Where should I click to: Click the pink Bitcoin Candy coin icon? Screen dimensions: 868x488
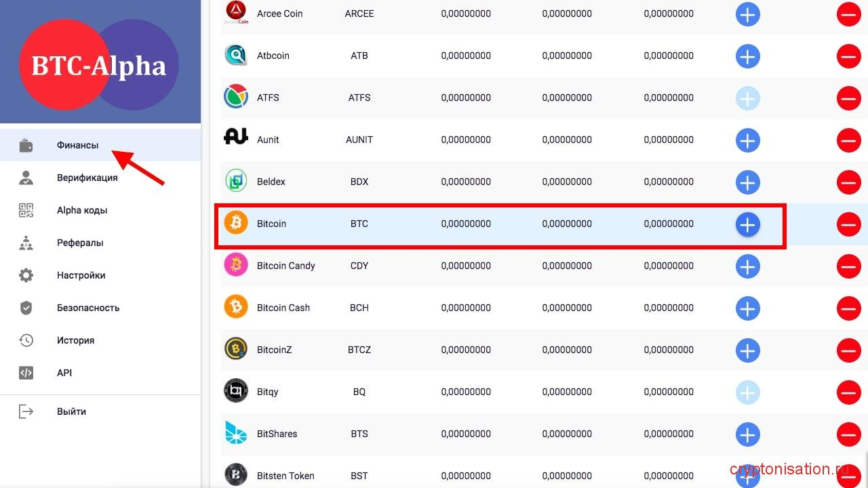click(x=236, y=266)
